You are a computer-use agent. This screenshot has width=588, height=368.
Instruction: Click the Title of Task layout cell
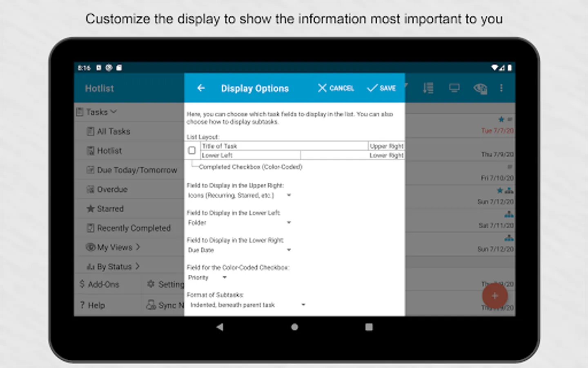(x=284, y=146)
